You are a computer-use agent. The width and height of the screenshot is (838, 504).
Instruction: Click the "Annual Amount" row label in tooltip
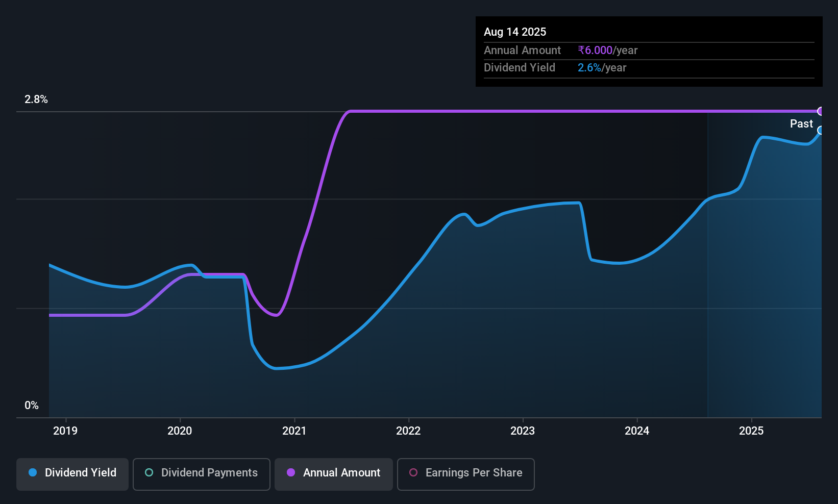[x=522, y=51]
